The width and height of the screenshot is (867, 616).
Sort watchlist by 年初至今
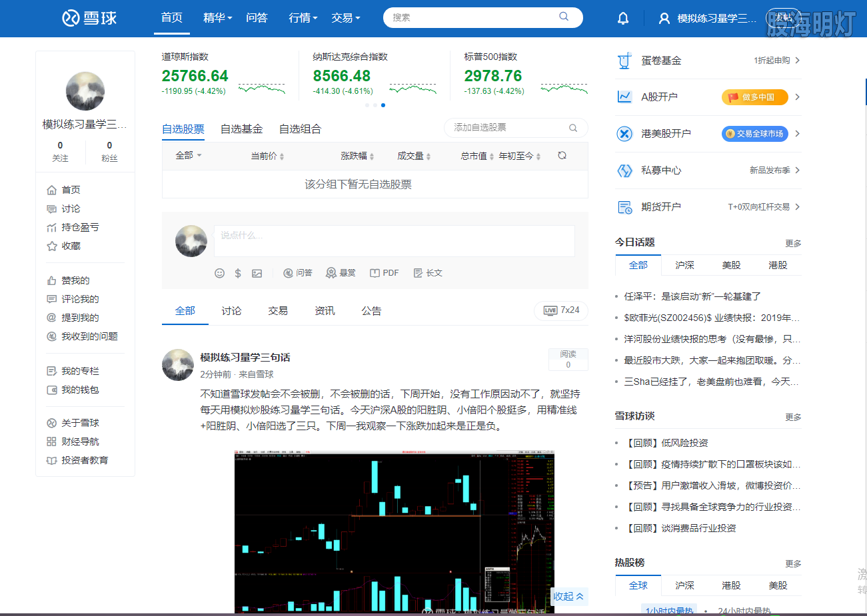(520, 156)
